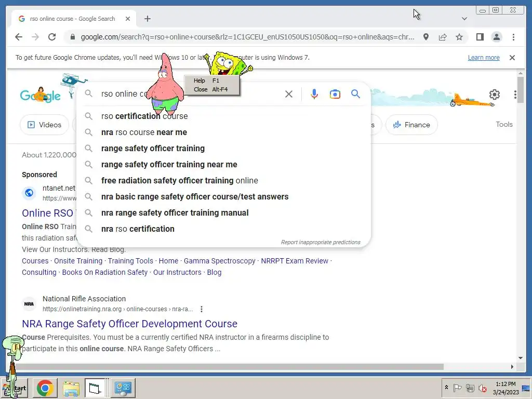Open File Explorer from taskbar
This screenshot has width=532, height=399.
tap(71, 388)
